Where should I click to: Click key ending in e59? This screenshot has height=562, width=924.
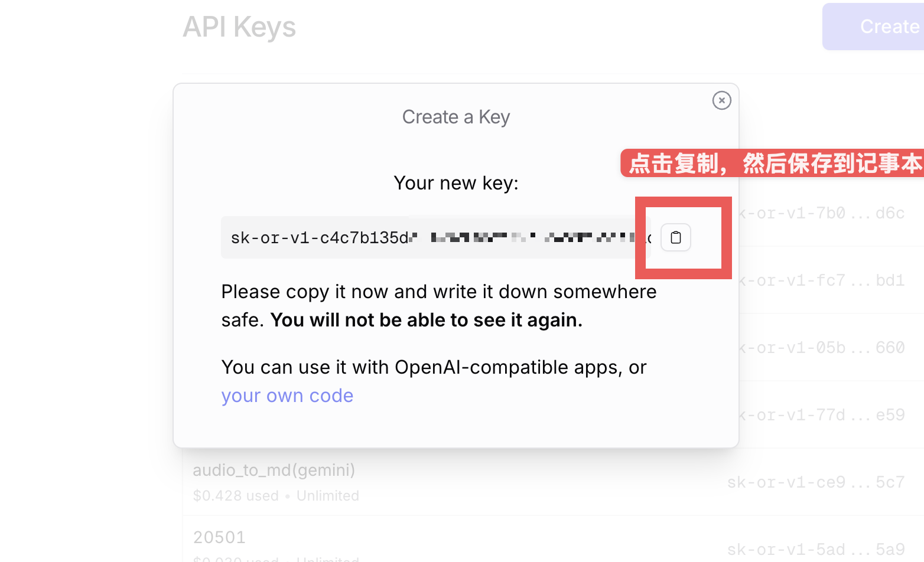pos(821,415)
